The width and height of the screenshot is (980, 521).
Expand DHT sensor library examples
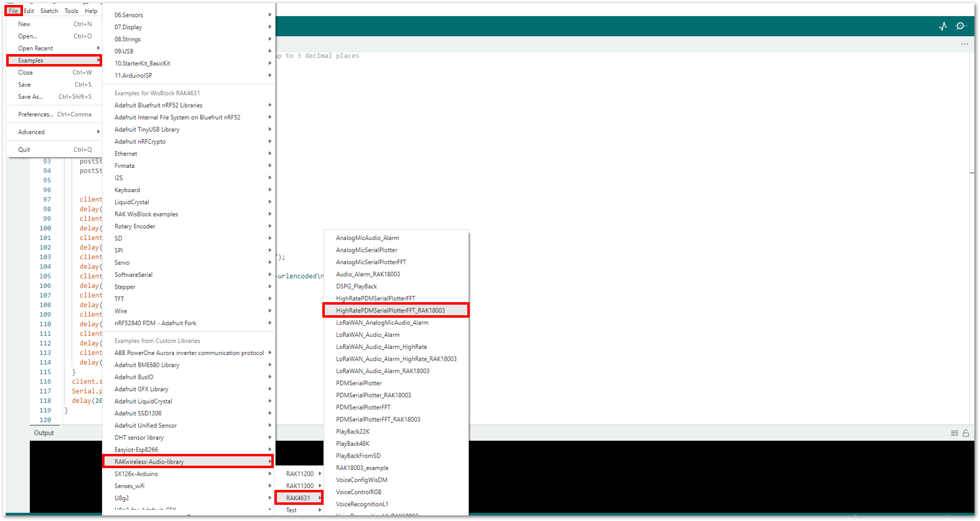189,438
